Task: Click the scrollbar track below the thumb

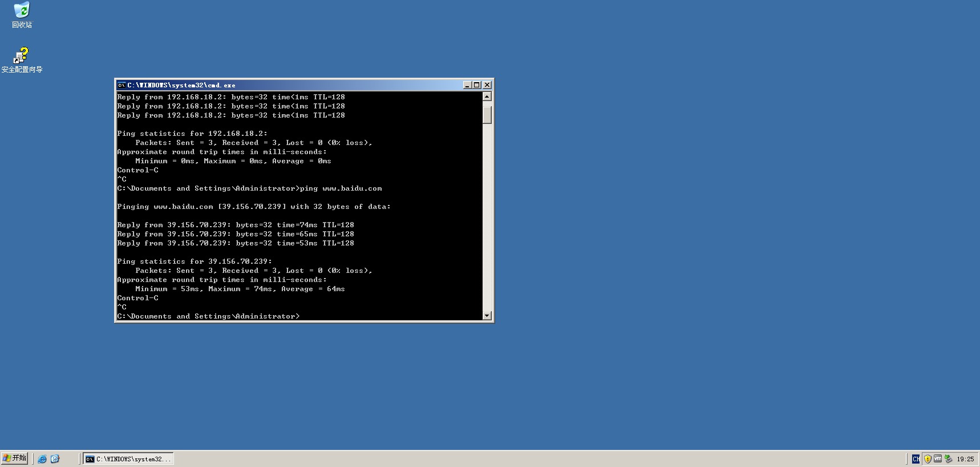Action: click(x=487, y=217)
